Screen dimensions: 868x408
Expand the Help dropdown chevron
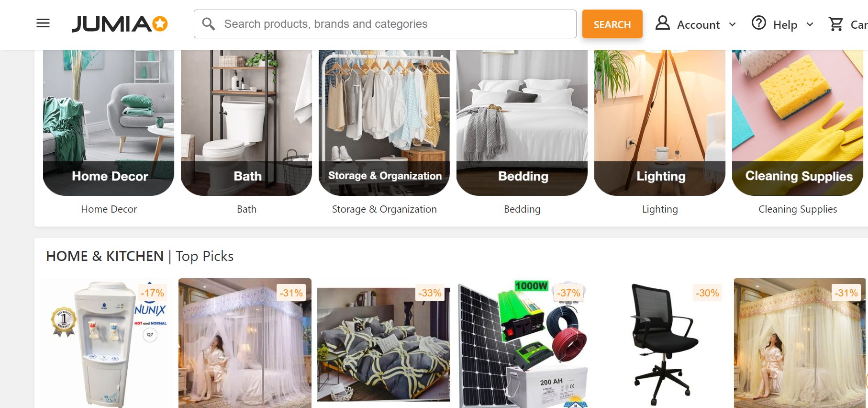(810, 24)
